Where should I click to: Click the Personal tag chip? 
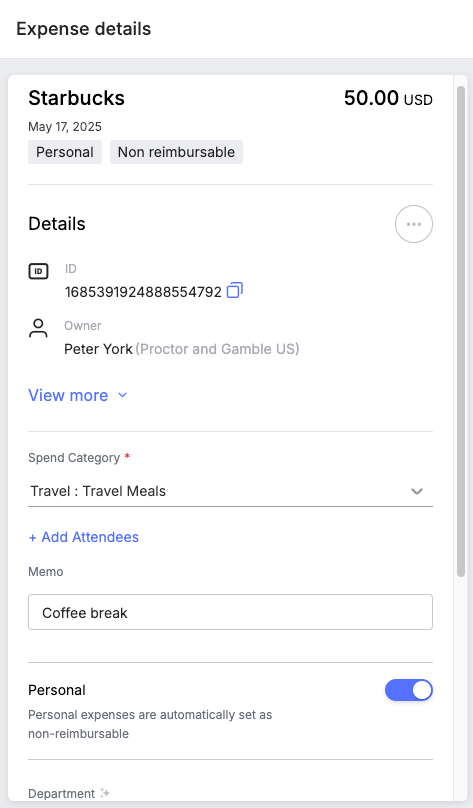tap(65, 152)
